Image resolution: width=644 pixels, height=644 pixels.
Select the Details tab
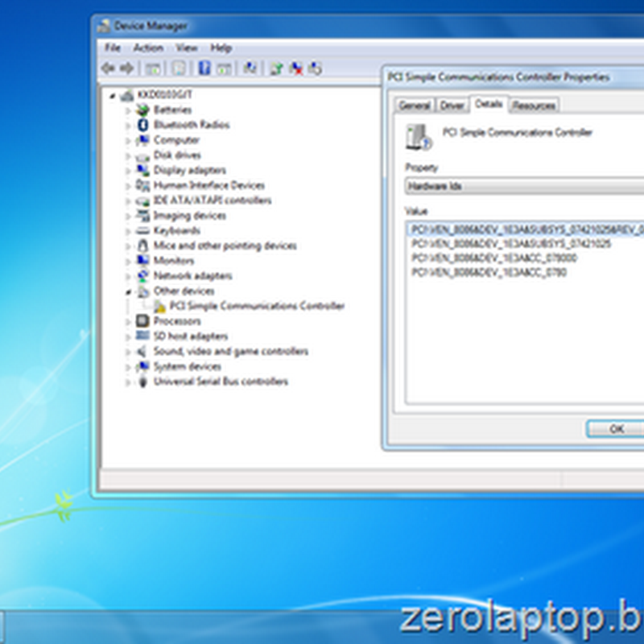point(489,104)
